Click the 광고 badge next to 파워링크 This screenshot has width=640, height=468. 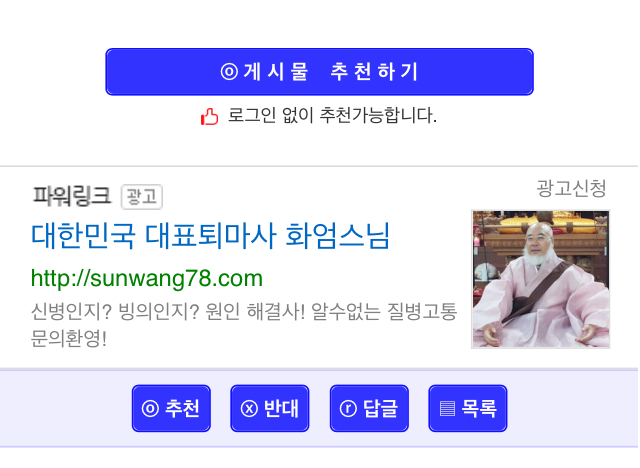pyautogui.click(x=142, y=197)
